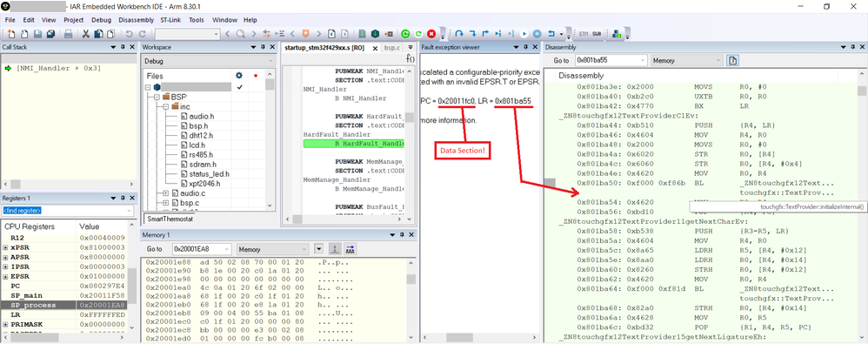868x344 pixels.
Task: Click the Step Over debug icon
Action: coord(459,34)
